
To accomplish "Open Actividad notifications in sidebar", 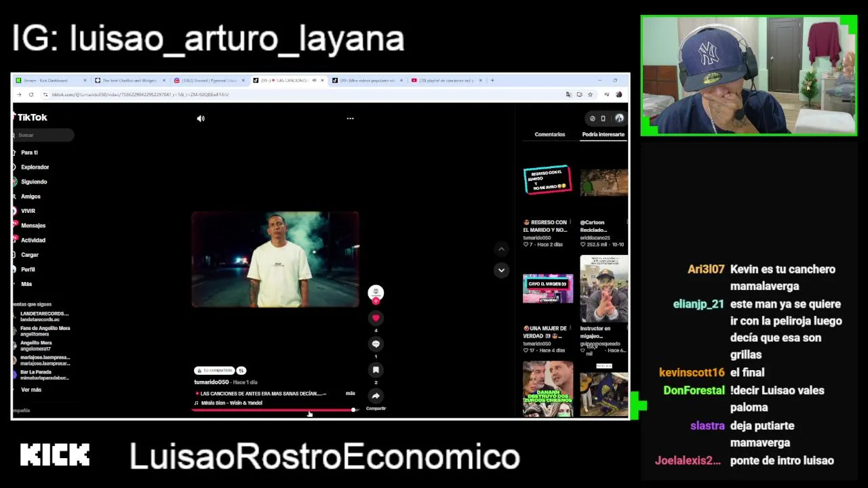I will (x=32, y=240).
